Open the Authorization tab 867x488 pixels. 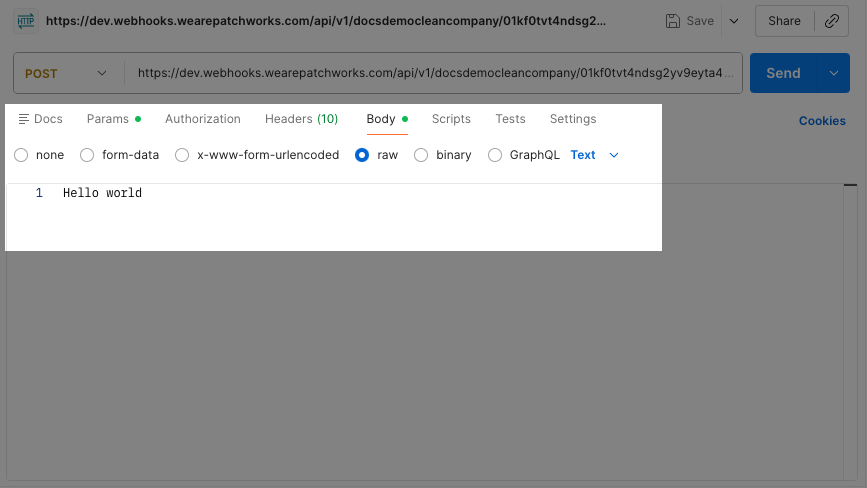(x=203, y=119)
